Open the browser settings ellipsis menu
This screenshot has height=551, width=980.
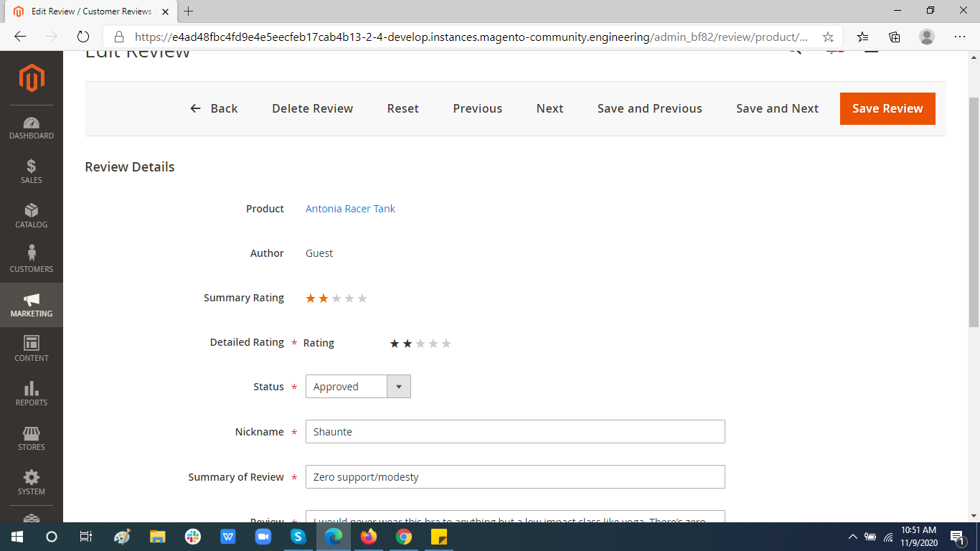click(959, 36)
